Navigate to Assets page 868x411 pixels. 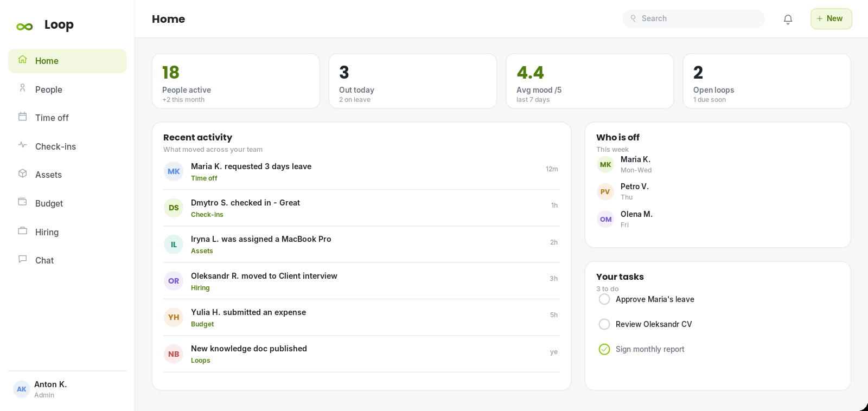(x=67, y=175)
